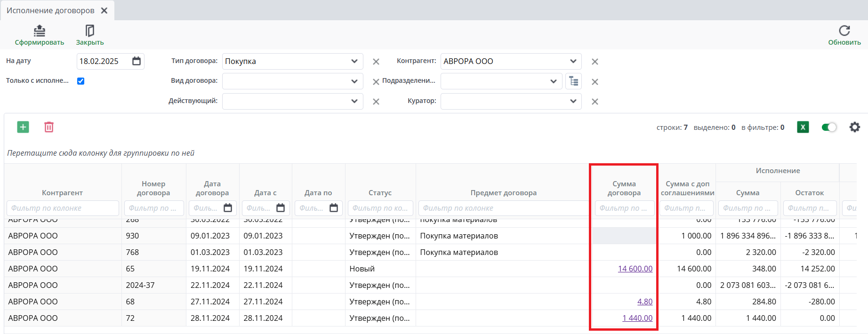Export table via Excel icon
Screen dimensions: 868x334
803,127
